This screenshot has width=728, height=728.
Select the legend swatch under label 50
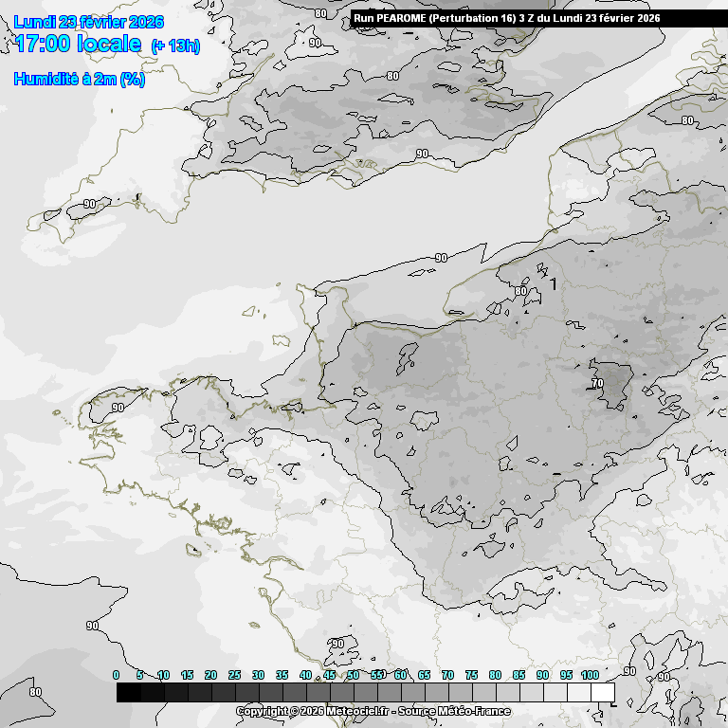click(x=365, y=693)
